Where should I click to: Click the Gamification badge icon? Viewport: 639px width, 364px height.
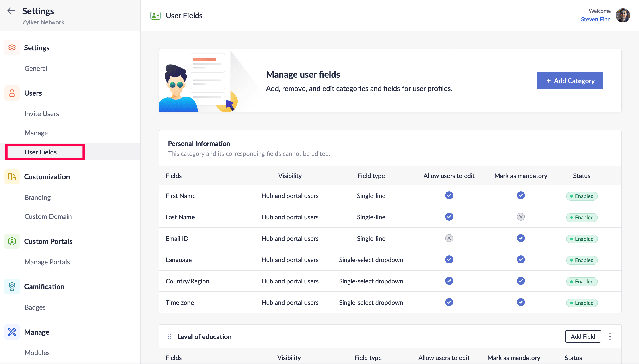pos(12,287)
